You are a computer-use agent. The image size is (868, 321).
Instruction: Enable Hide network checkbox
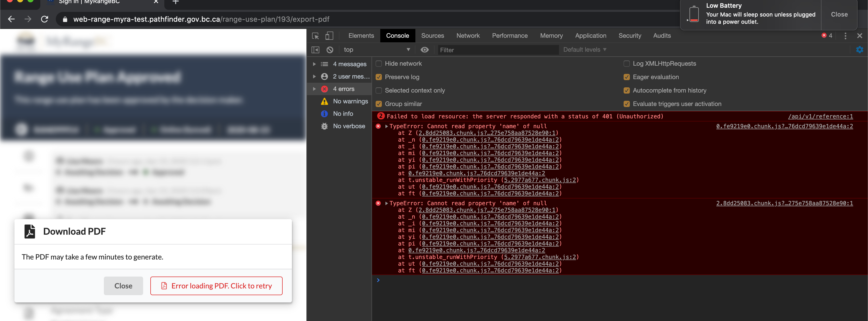click(379, 64)
